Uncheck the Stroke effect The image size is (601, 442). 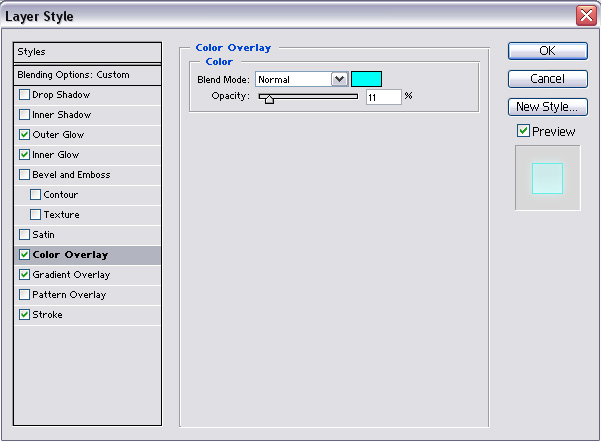24,315
